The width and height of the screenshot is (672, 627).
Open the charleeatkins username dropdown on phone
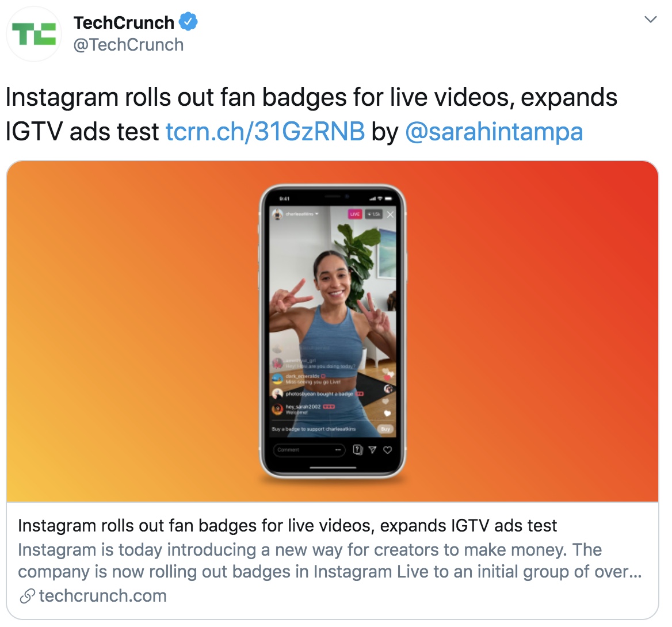pos(301,213)
